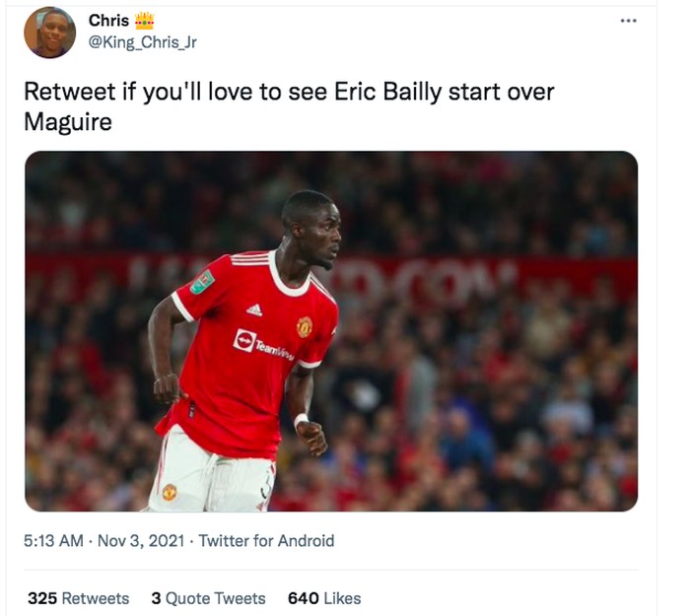Screen dimensions: 690x616
Task: Click the Twitter for Android source link
Action: (266, 541)
